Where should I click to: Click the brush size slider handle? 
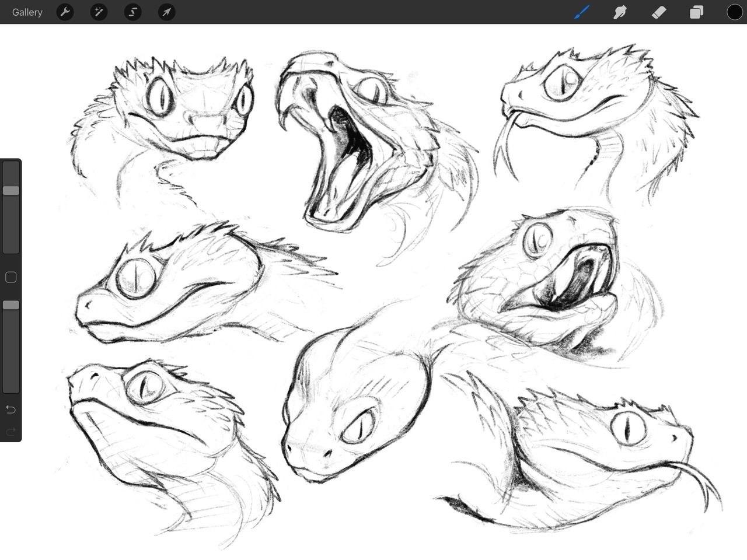[11, 191]
